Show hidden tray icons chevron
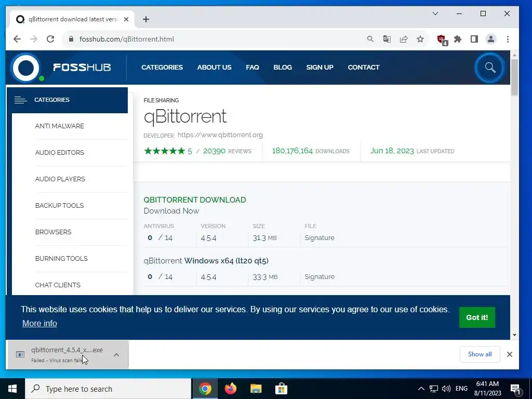This screenshot has width=532, height=399. pos(421,389)
